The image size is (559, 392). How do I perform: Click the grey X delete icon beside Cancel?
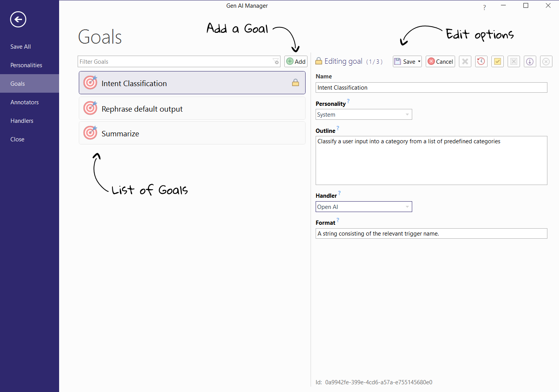click(465, 61)
